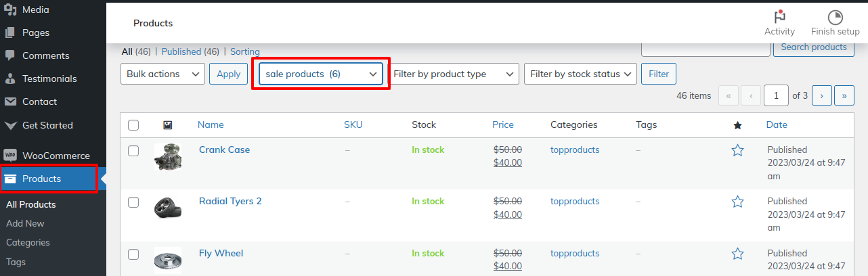Screen dimensions: 868x276
Task: Go to next page arrow
Action: tap(821, 95)
